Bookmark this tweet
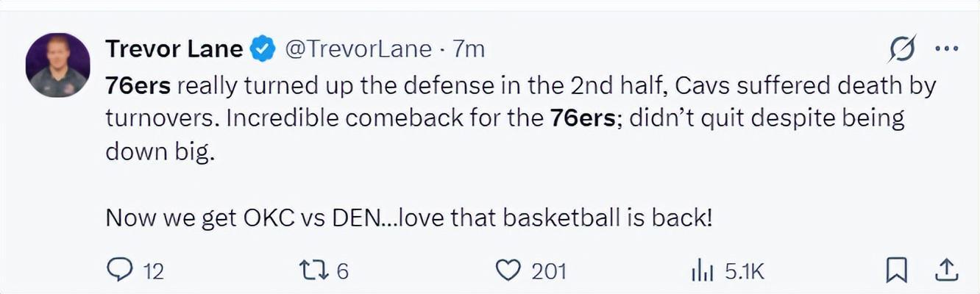Screen dimensions: 980x294 896,271
